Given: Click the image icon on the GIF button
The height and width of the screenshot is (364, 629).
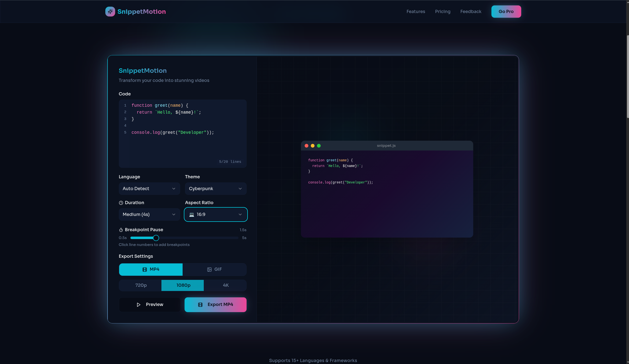Looking at the screenshot, I should pyautogui.click(x=209, y=270).
